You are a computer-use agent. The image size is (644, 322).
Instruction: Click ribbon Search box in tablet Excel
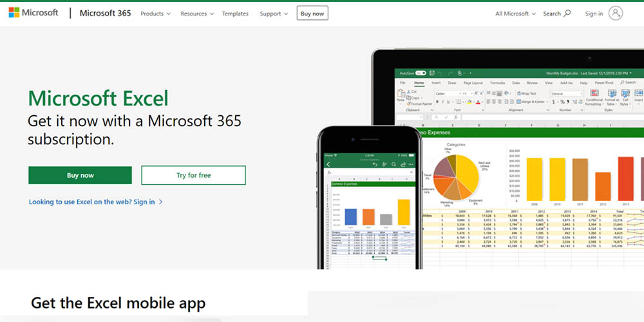point(628,82)
